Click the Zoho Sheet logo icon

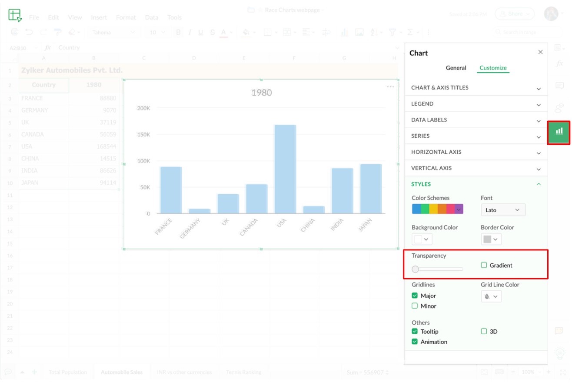[15, 15]
